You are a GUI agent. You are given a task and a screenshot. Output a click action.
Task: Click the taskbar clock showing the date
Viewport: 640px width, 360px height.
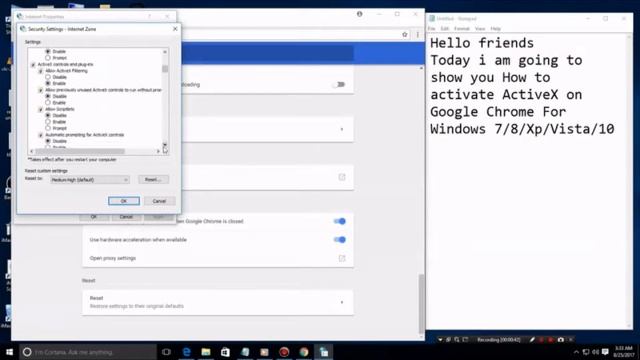tap(624, 352)
